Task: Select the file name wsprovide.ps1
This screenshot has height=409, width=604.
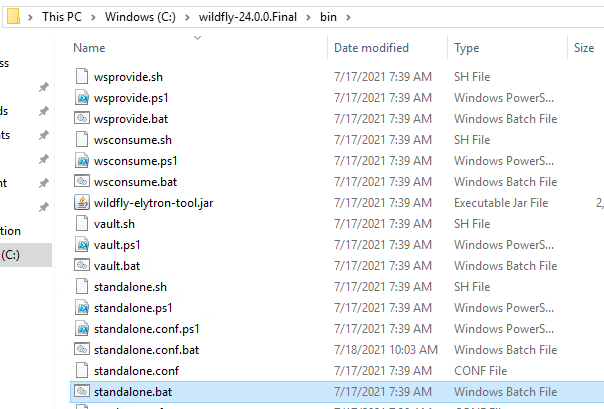Action: click(x=131, y=98)
